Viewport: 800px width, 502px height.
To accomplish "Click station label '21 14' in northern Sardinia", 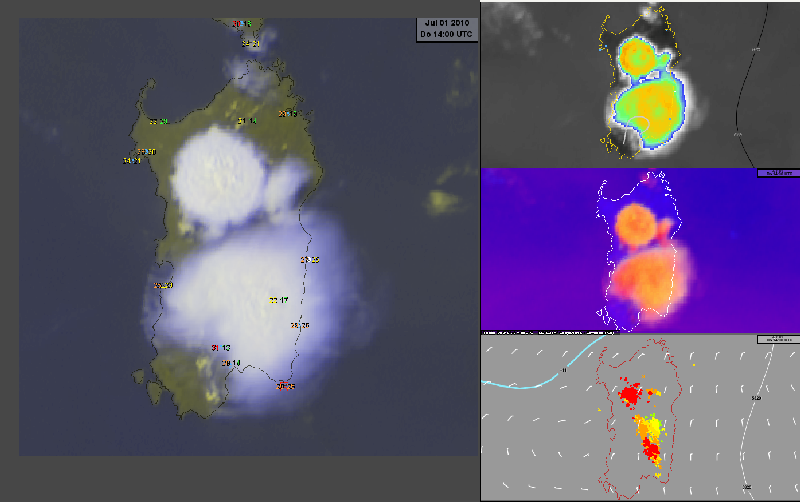I will pos(247,121).
